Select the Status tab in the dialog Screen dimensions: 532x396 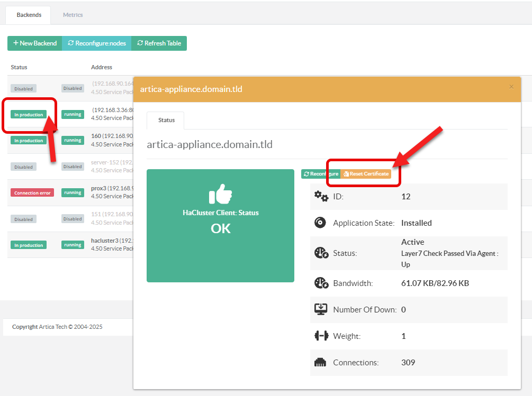pyautogui.click(x=166, y=120)
